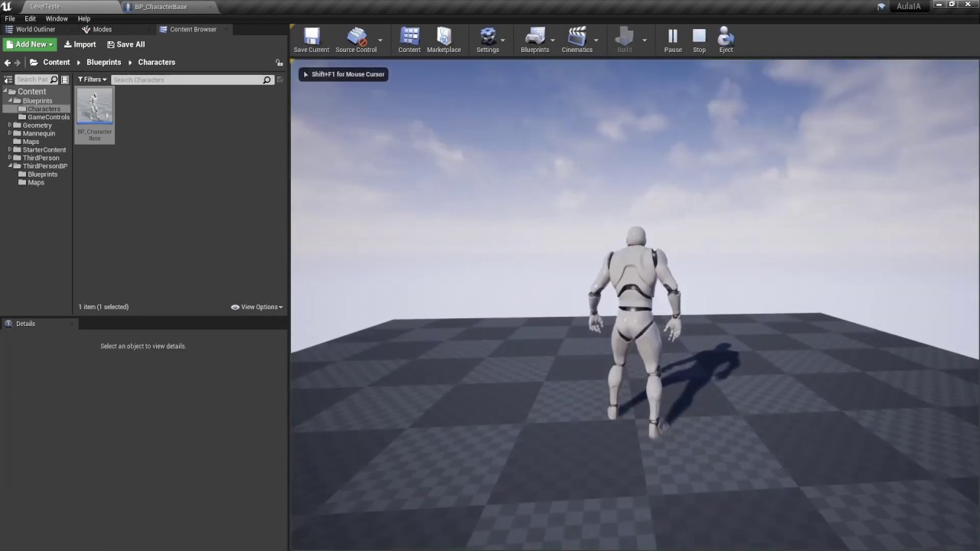Screen dimensions: 980x551
Task: Click the Search Paths input field
Action: pos(37,80)
